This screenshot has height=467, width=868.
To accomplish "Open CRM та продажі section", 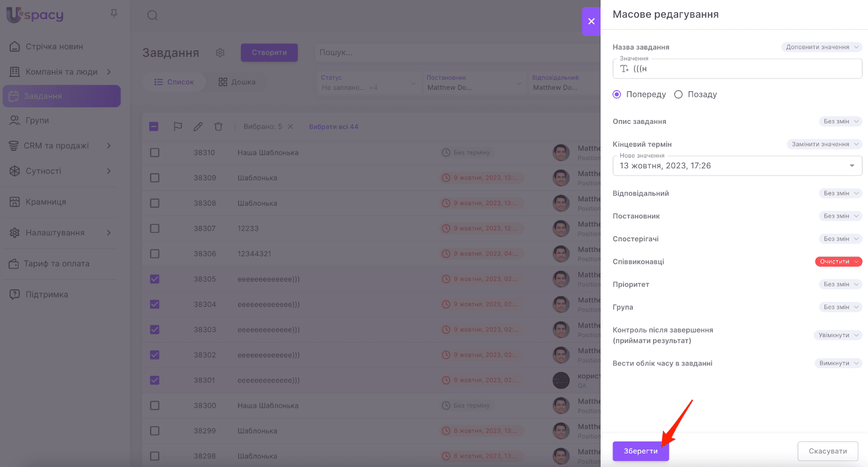I will (56, 146).
